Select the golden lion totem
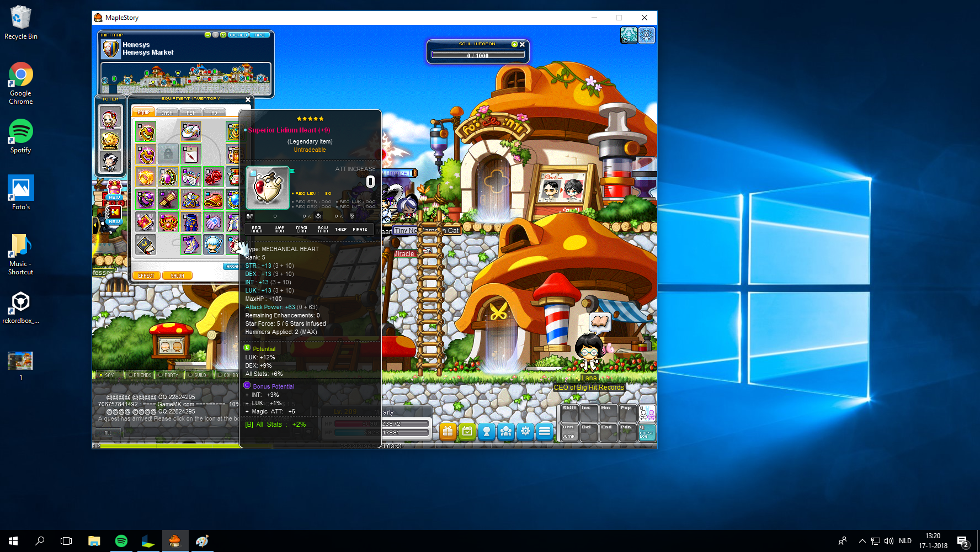Image resolution: width=980 pixels, height=552 pixels. (110, 140)
